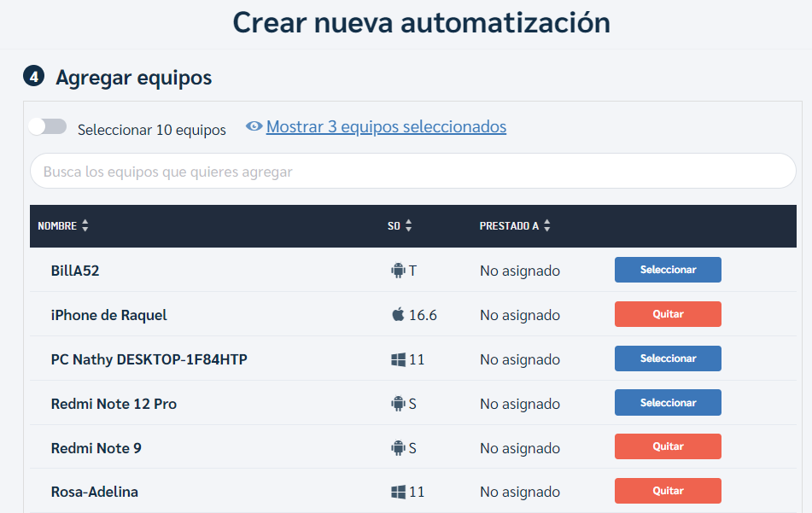The image size is (812, 513).
Task: Sort table by PRESTADO A column arrows
Action: pyautogui.click(x=546, y=225)
